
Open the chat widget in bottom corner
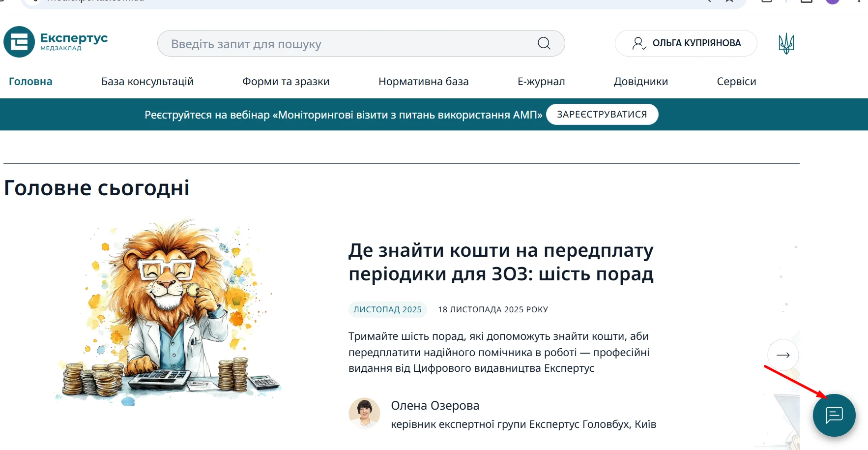pos(834,416)
